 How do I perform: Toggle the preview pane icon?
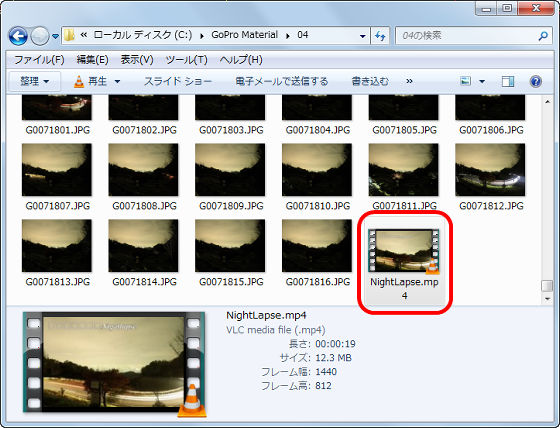point(508,81)
